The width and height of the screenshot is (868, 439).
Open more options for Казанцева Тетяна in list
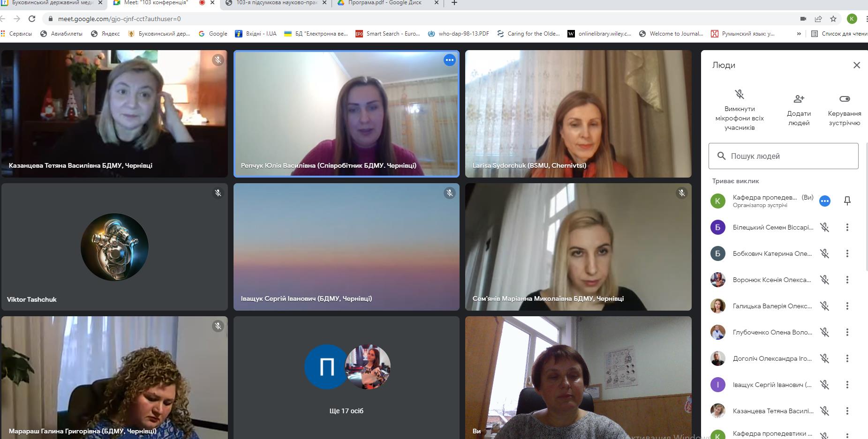click(847, 411)
